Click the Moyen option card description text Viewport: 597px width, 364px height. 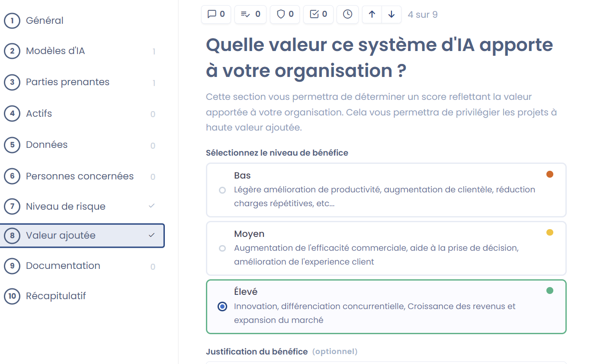376,255
